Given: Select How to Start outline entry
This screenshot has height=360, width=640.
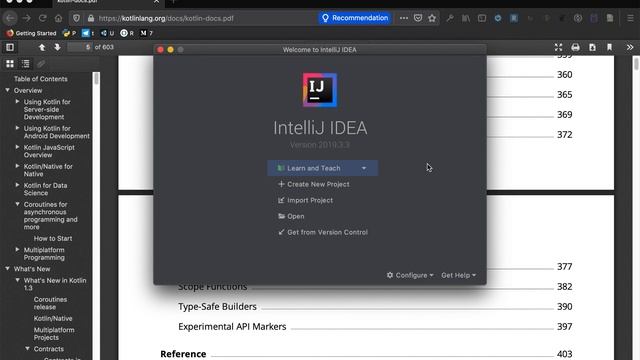Looking at the screenshot, I should (53, 238).
